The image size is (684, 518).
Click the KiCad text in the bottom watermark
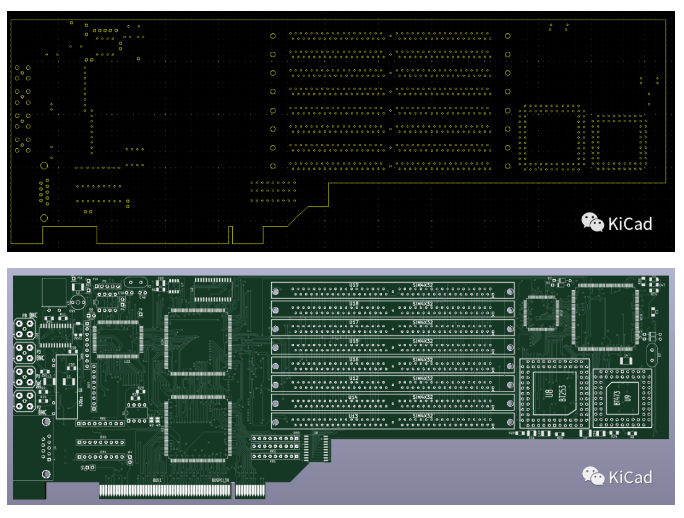(x=630, y=477)
